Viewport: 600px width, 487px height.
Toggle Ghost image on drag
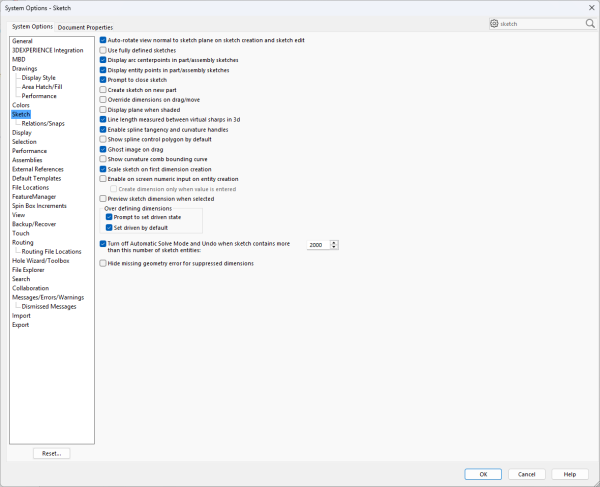[x=103, y=149]
